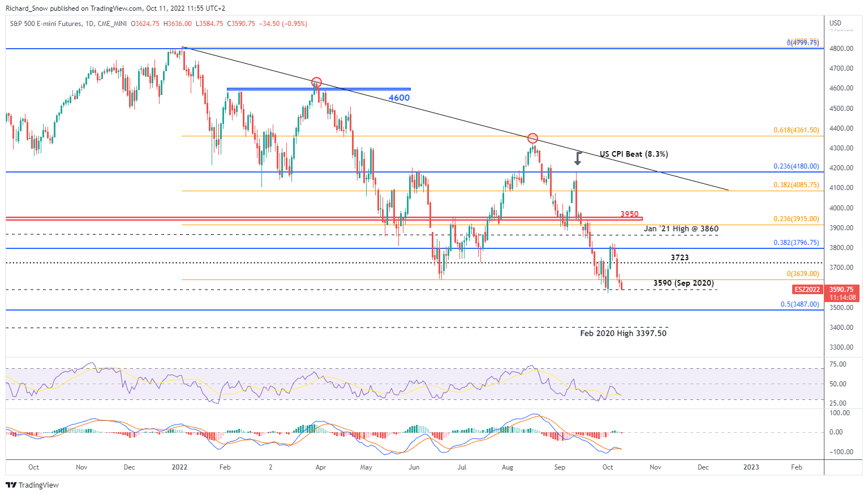Click the ESZ2022 contract tag on the price axis
Image resolution: width=868 pixels, height=495 pixels.
[x=807, y=289]
